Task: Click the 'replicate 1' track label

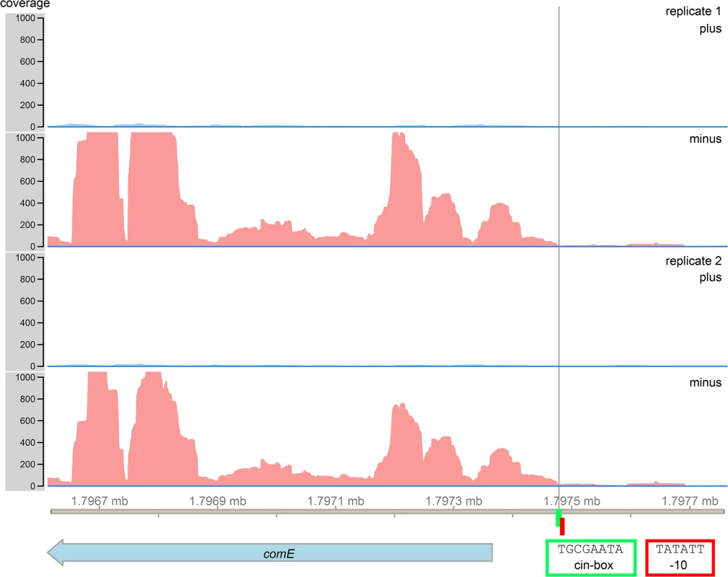Action: [x=693, y=11]
